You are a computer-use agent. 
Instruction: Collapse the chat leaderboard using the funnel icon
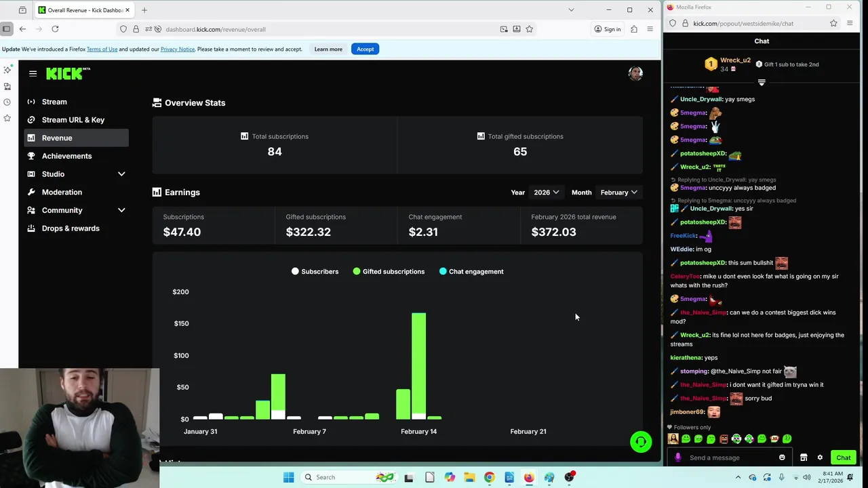coord(762,82)
